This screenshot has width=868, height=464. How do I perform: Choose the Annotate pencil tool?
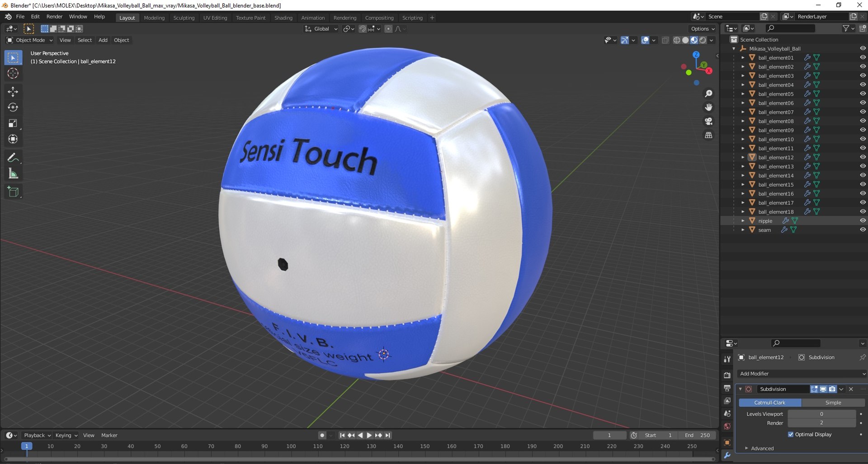click(x=13, y=158)
